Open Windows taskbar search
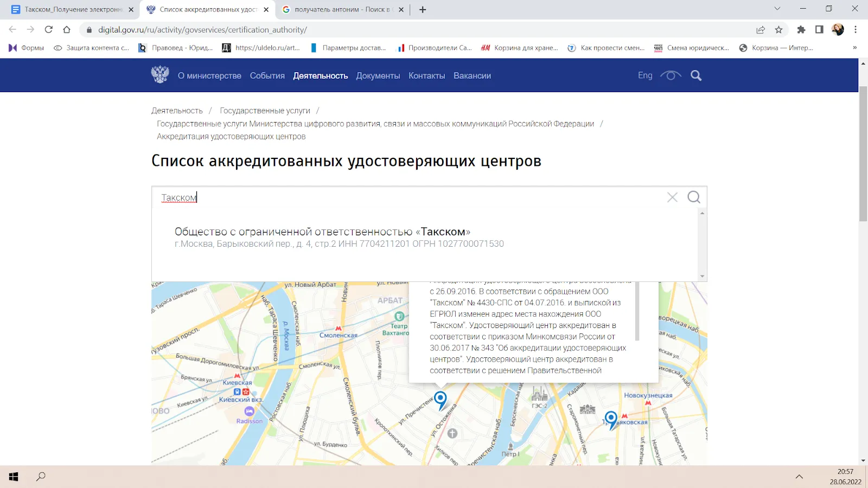868x488 pixels. [x=41, y=477]
